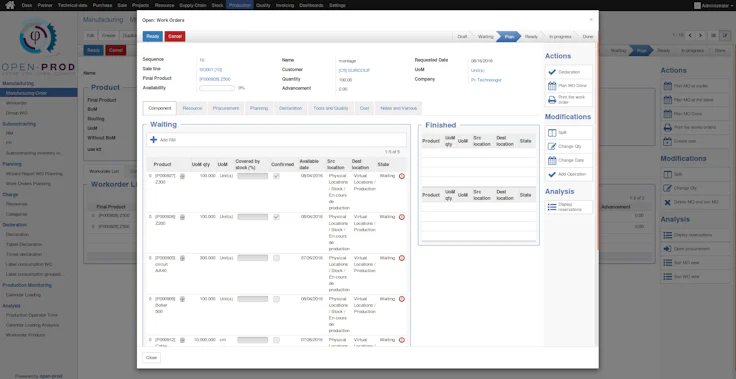Click the Product column header in Waiting table

[162, 164]
